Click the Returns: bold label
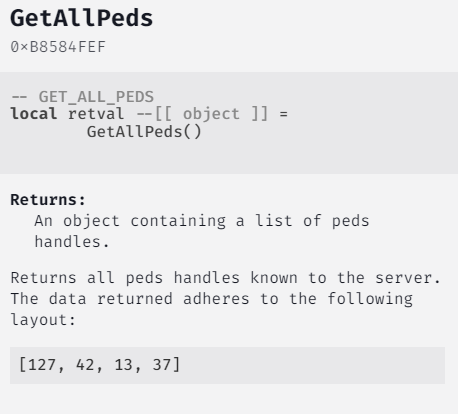This screenshot has height=414, width=458. click(x=48, y=200)
